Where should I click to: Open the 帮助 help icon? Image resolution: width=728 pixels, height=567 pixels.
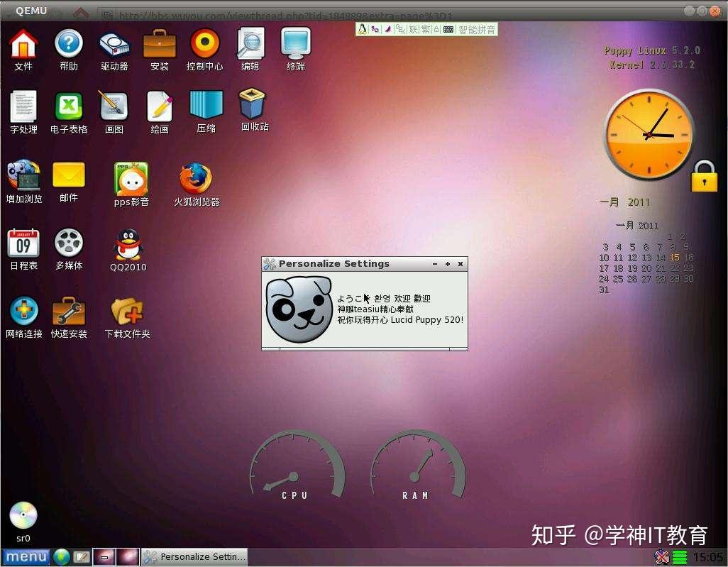(69, 44)
